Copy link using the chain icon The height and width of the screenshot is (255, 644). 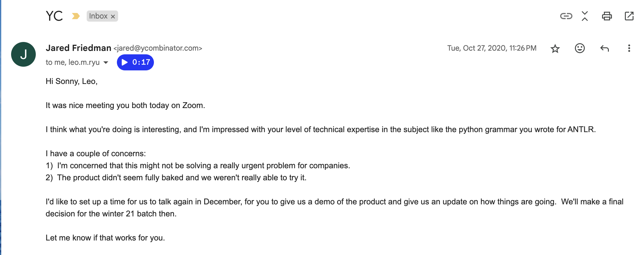(566, 16)
